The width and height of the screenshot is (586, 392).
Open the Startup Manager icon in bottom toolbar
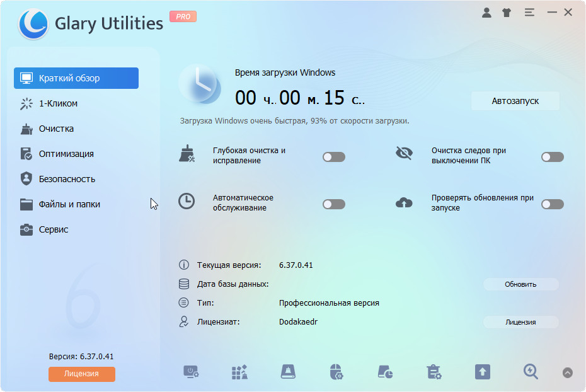click(191, 372)
